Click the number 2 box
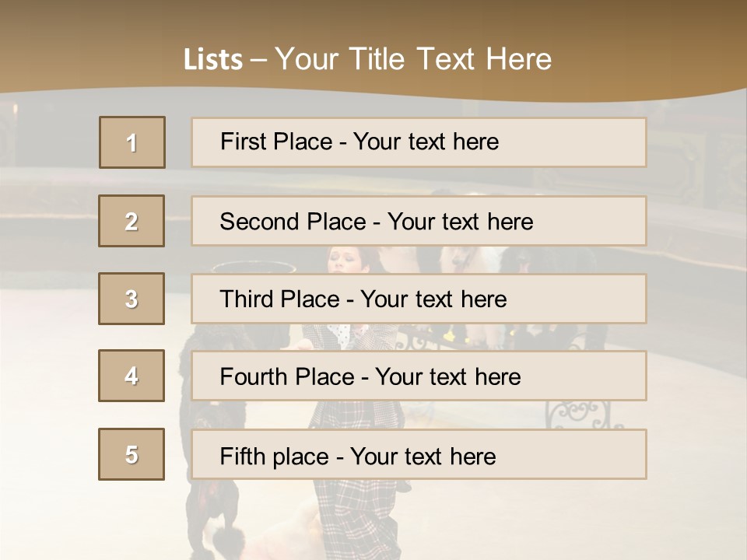This screenshot has width=747, height=560. pyautogui.click(x=132, y=221)
